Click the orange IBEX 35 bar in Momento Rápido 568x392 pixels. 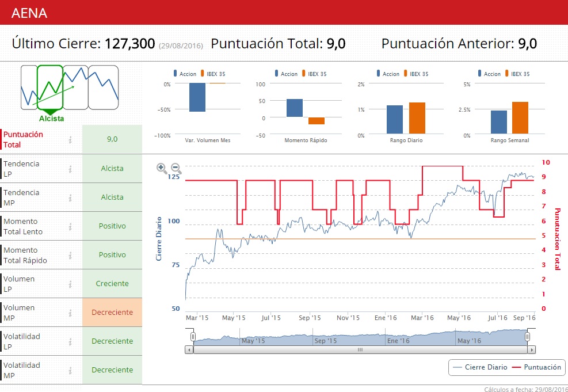coord(317,121)
